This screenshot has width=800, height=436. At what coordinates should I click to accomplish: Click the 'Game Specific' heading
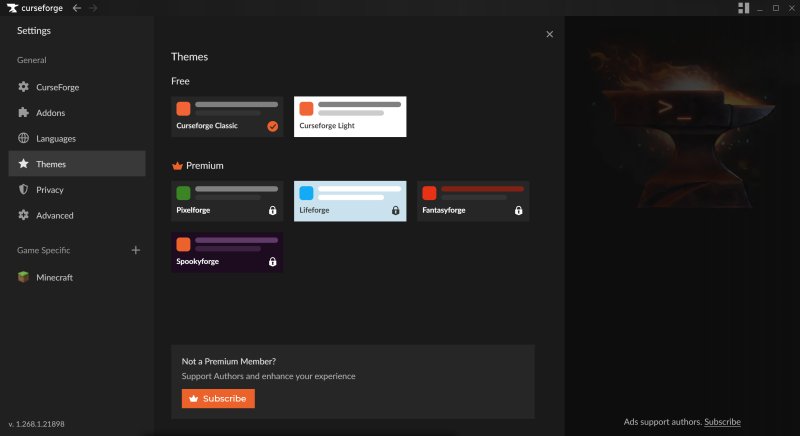[43, 250]
